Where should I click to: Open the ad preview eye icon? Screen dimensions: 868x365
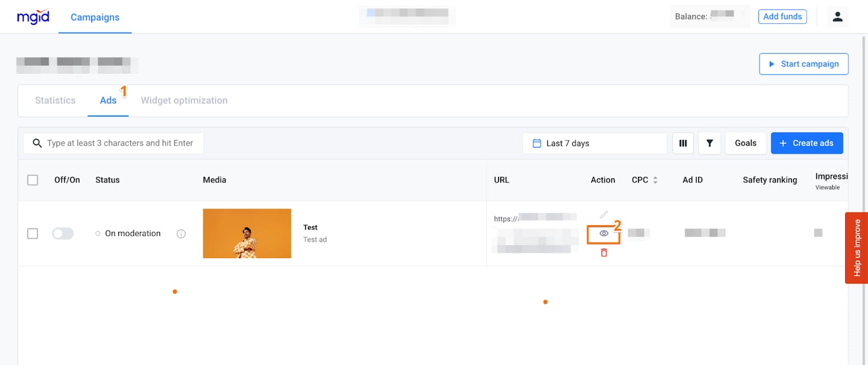[x=603, y=233]
